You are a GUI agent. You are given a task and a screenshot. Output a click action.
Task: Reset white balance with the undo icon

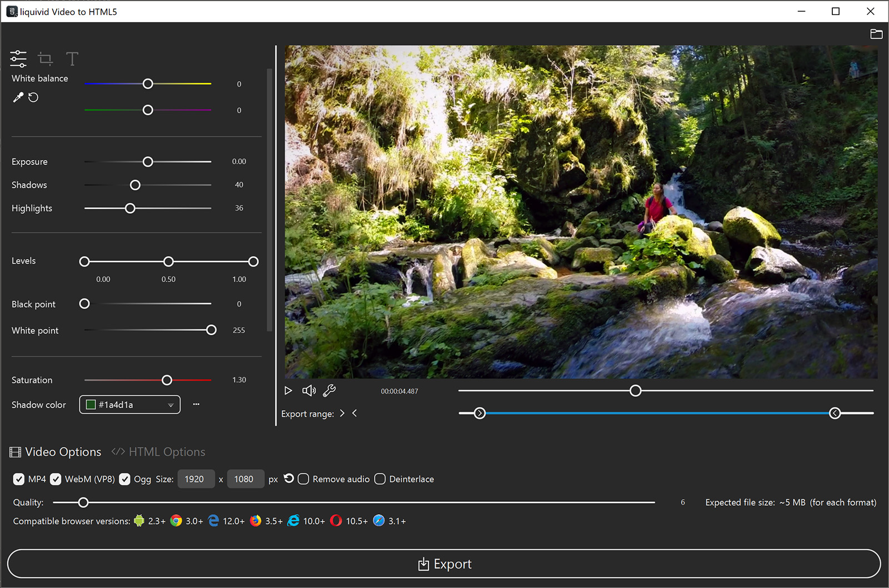(x=33, y=97)
